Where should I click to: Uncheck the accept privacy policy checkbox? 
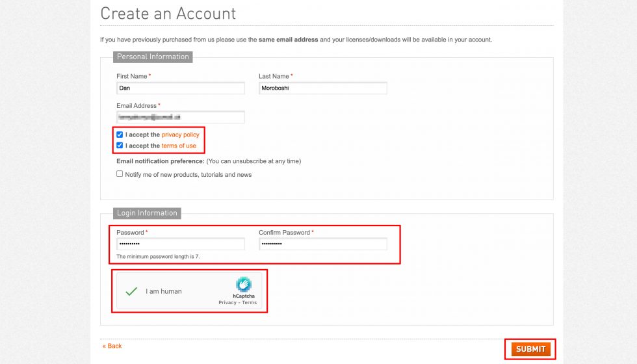tap(120, 135)
